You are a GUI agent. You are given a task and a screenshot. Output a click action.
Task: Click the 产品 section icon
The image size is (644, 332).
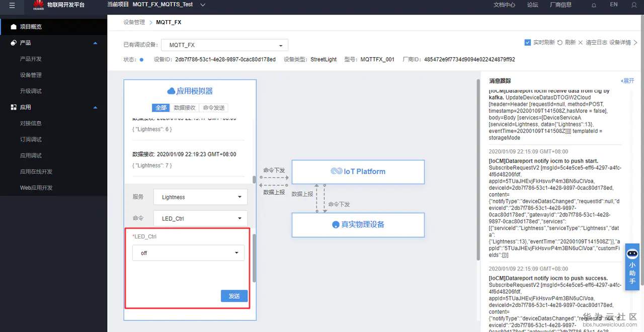14,43
